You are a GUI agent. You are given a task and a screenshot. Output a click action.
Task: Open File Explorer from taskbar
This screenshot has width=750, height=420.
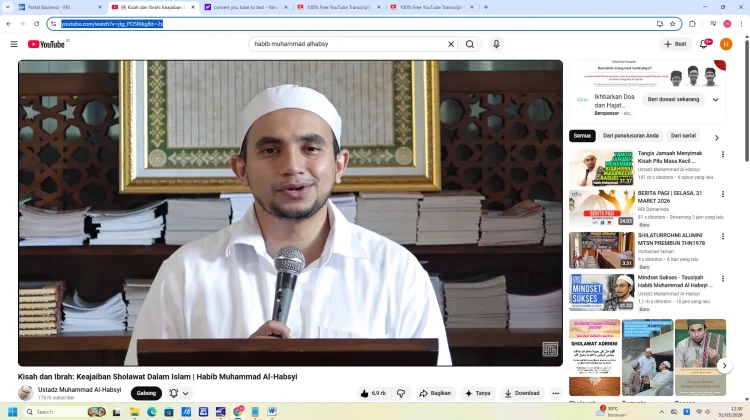coord(134,412)
